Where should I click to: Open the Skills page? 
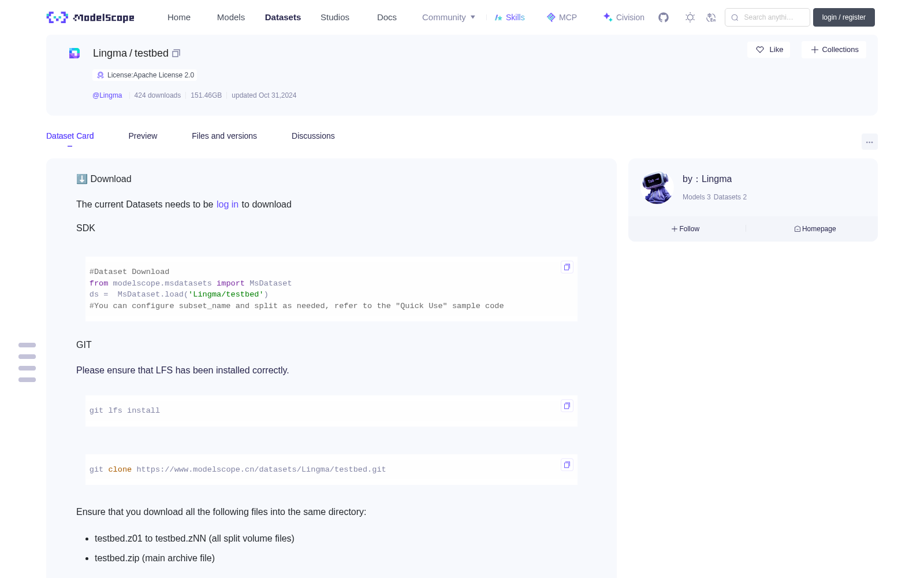[x=509, y=17]
